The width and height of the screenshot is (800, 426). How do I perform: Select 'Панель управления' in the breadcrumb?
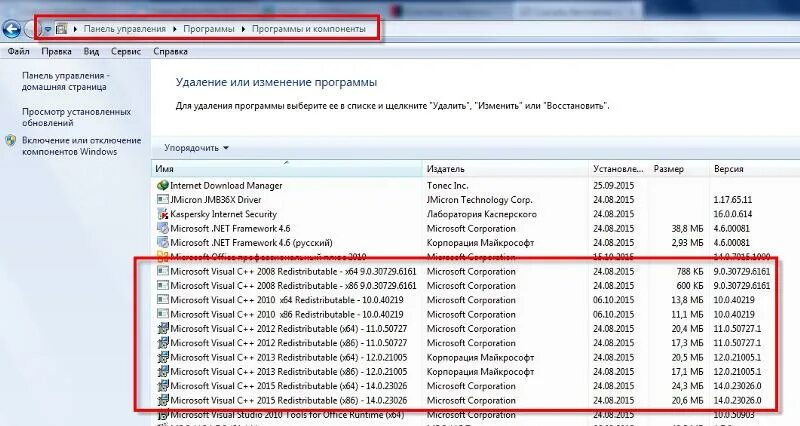click(124, 29)
